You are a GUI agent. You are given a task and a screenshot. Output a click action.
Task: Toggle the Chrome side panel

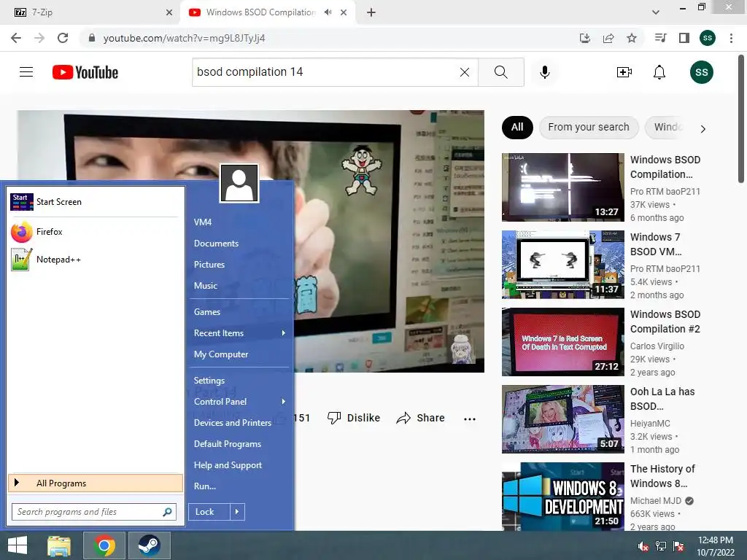pyautogui.click(x=684, y=38)
